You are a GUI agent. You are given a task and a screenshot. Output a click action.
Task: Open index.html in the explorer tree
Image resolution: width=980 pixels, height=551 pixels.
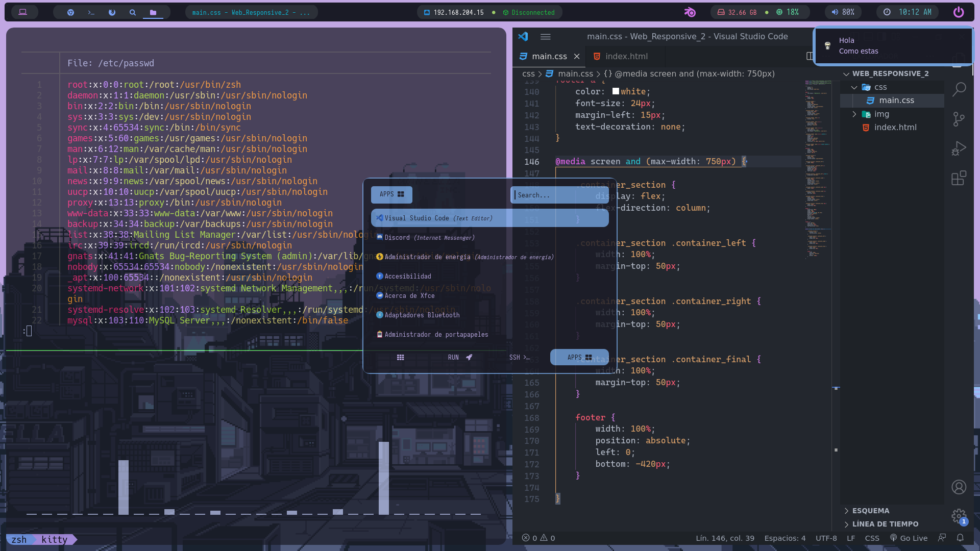pos(895,128)
